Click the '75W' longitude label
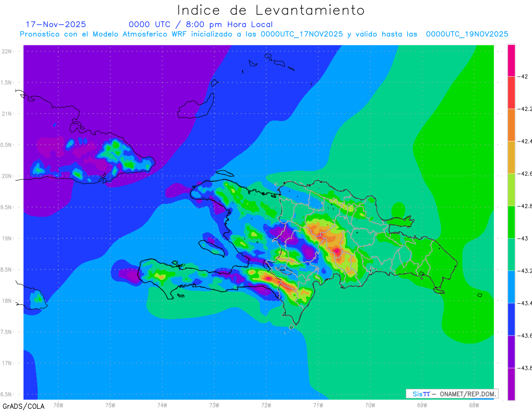Screen dimensions: 532x411 tap(110, 405)
